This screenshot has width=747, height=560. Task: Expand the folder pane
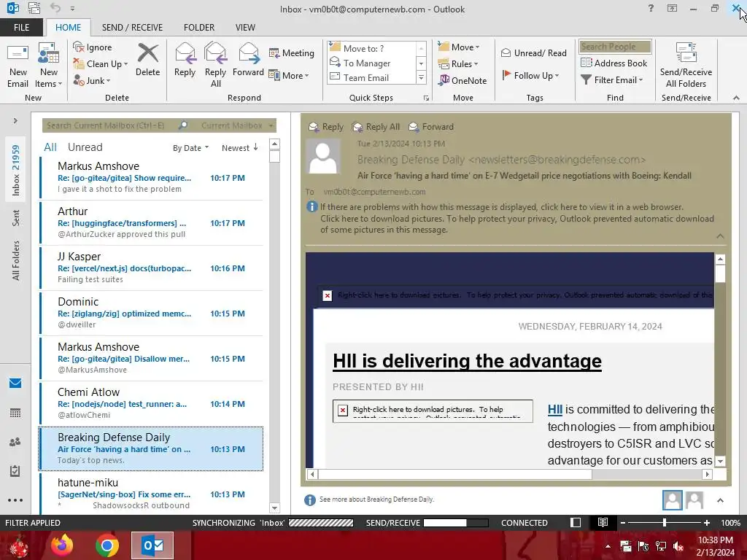pyautogui.click(x=15, y=121)
